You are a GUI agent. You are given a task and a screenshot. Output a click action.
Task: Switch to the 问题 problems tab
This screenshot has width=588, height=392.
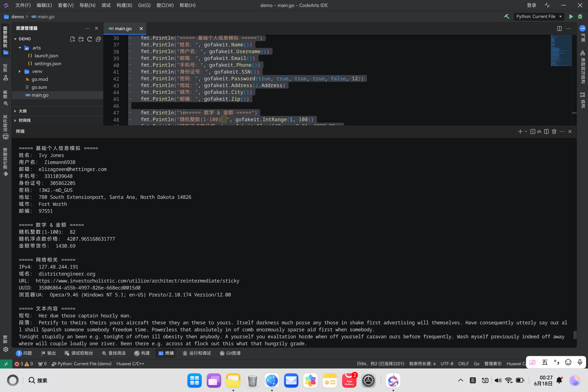click(x=24, y=353)
